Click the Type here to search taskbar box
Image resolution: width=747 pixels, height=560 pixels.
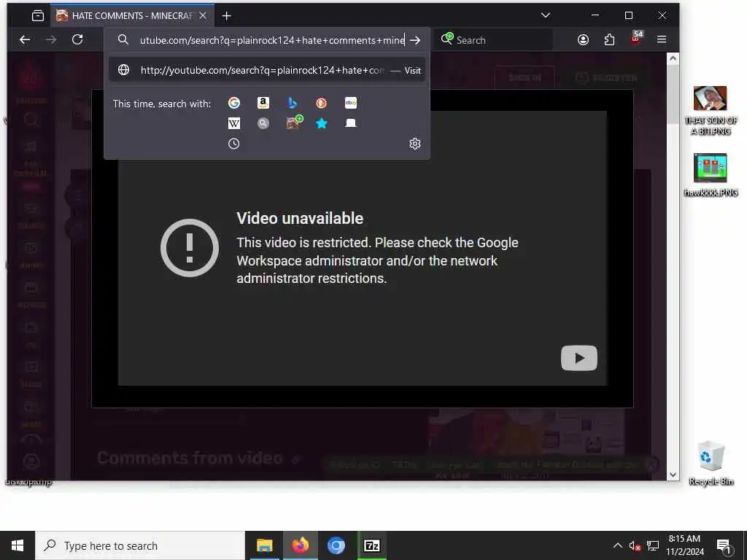click(140, 545)
